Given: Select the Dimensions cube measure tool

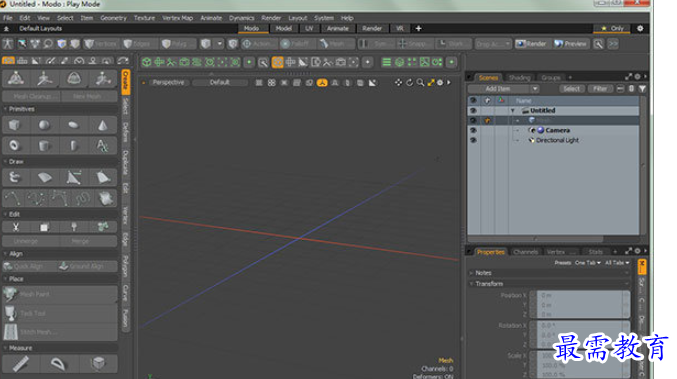Looking at the screenshot, I should 98,363.
